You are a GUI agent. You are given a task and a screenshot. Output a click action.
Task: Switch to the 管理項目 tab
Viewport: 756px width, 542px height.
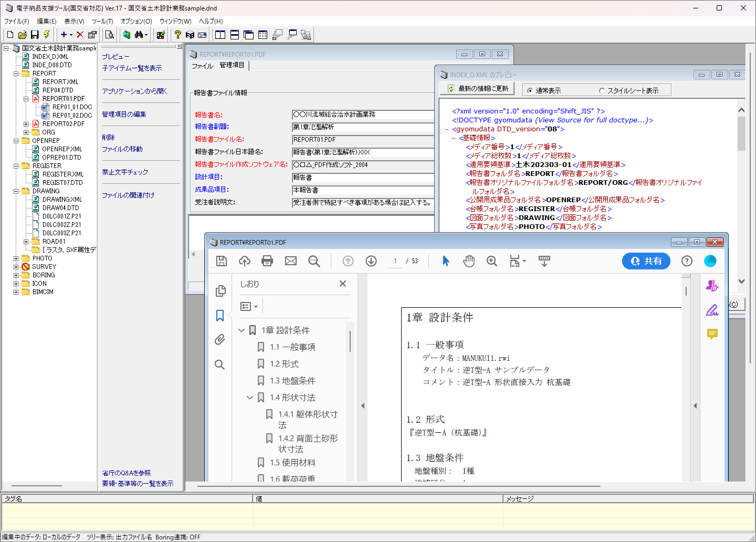[x=232, y=65]
